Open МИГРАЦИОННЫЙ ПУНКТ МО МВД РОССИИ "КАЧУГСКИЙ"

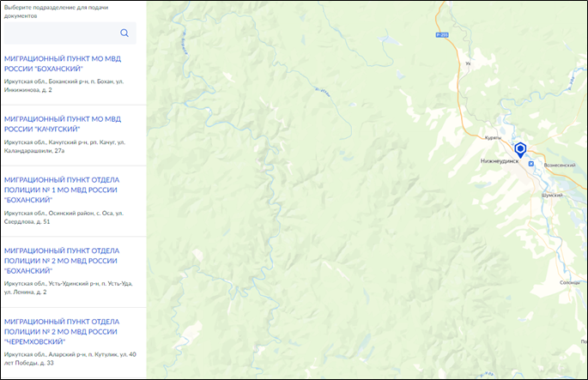click(63, 124)
